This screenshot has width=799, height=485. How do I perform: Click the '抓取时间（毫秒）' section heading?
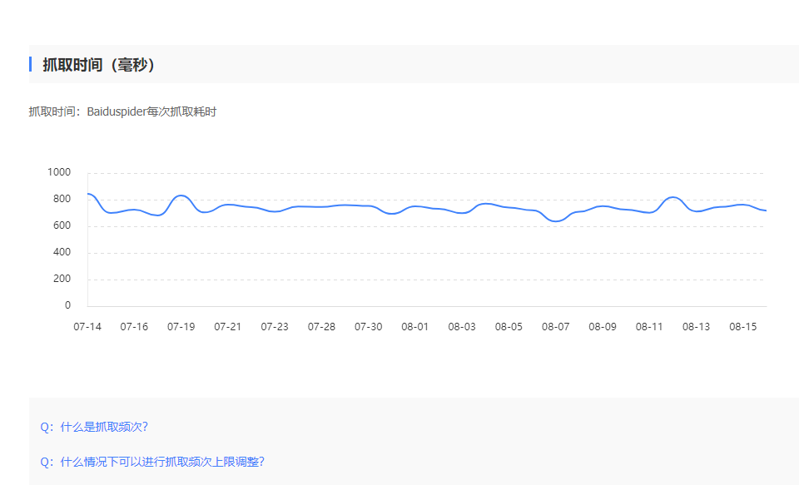pyautogui.click(x=98, y=65)
